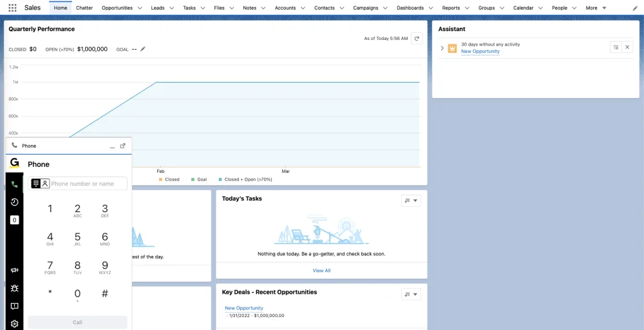Toggle the Closed legend item in chart
This screenshot has height=330, width=644.
[169, 180]
